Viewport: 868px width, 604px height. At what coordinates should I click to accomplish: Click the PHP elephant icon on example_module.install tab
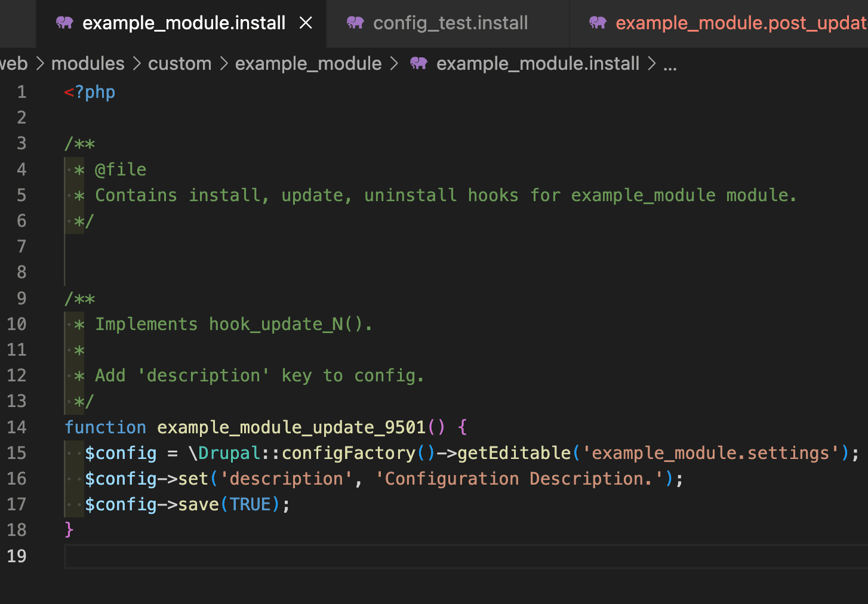[64, 23]
